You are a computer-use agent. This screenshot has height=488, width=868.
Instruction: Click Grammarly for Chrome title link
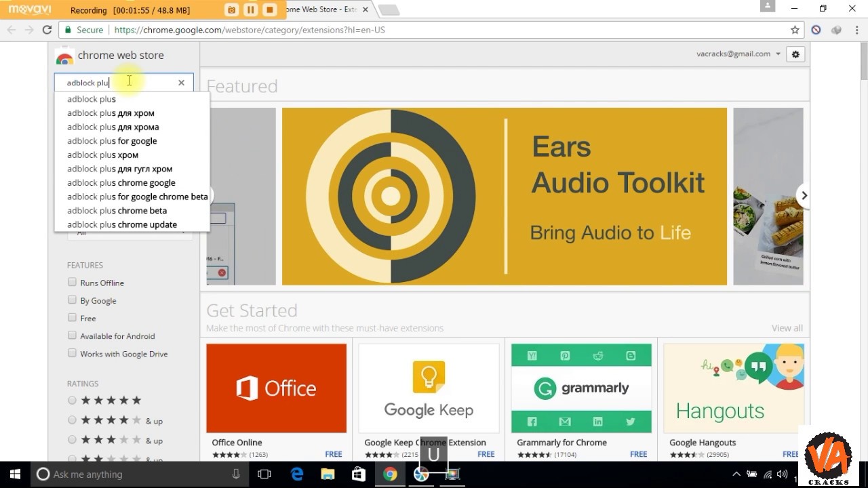(x=561, y=443)
